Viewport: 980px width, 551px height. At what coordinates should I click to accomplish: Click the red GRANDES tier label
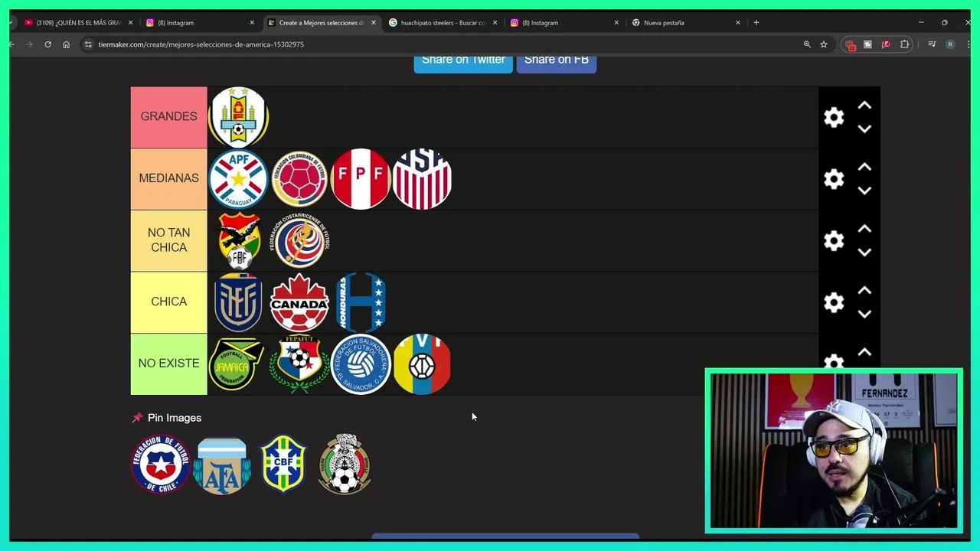pyautogui.click(x=168, y=117)
